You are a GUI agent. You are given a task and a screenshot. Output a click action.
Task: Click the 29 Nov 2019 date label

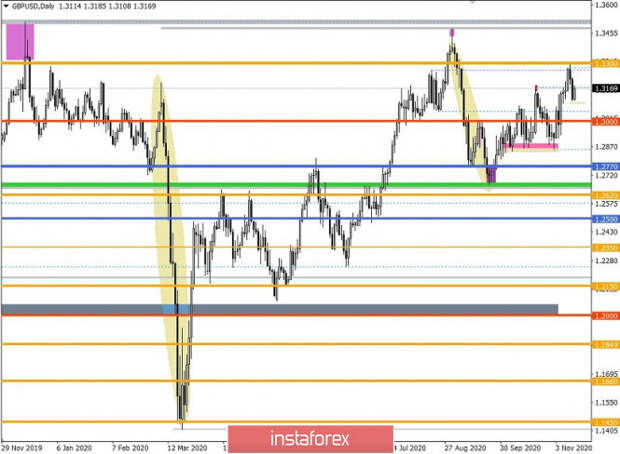click(23, 448)
